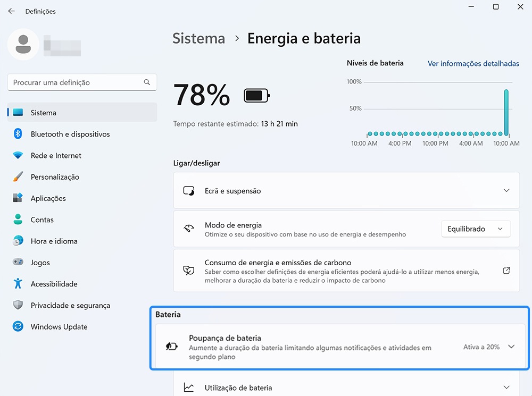The height and width of the screenshot is (396, 532).
Task: Click the Bateria section heading
Action: [168, 314]
